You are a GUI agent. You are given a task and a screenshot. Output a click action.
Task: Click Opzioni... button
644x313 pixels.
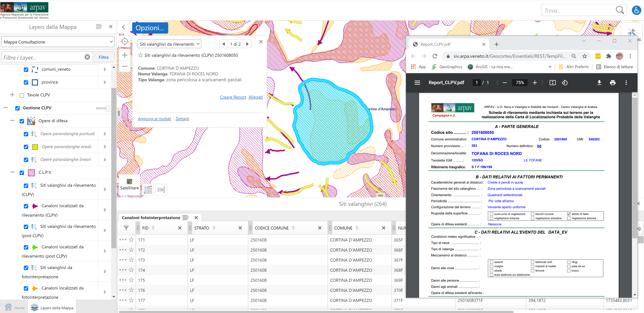click(150, 28)
